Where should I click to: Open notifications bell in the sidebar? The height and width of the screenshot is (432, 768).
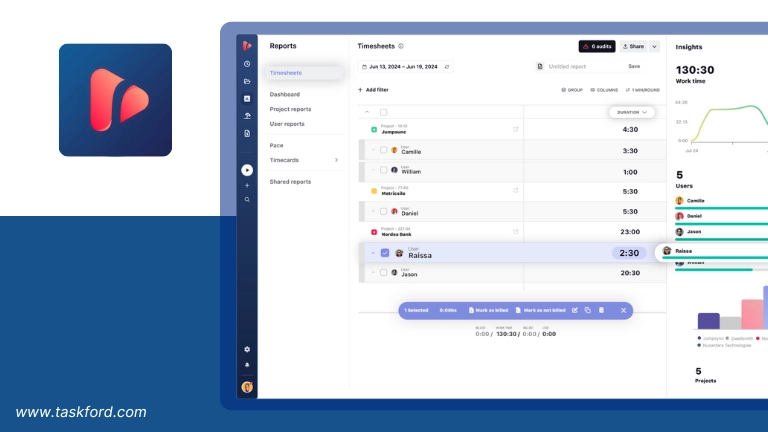coord(247,365)
